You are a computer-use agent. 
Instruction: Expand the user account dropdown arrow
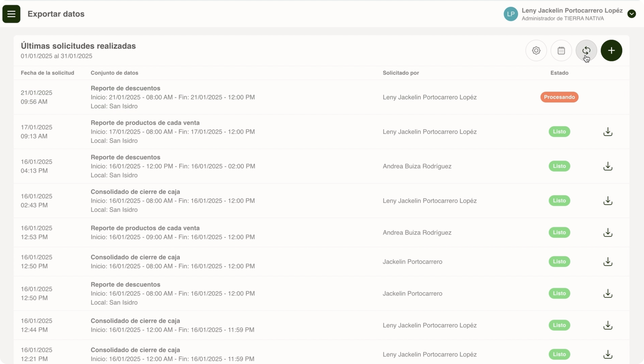point(631,14)
